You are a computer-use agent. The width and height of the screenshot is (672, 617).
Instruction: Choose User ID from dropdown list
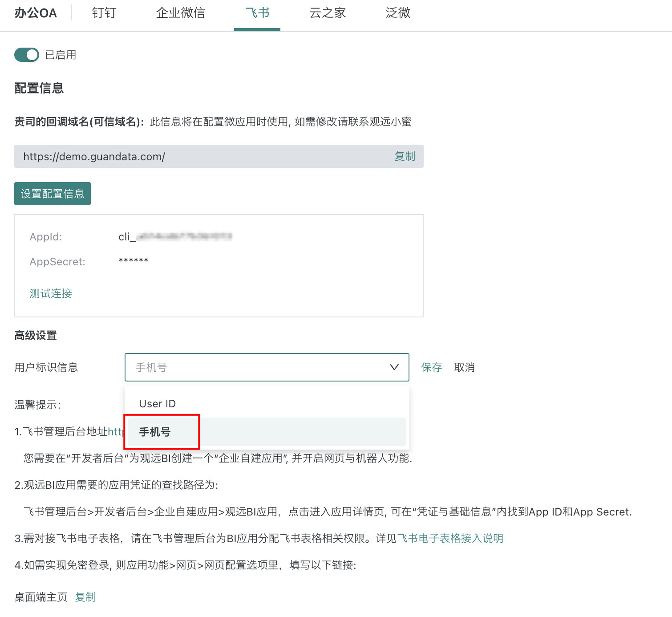coord(158,404)
